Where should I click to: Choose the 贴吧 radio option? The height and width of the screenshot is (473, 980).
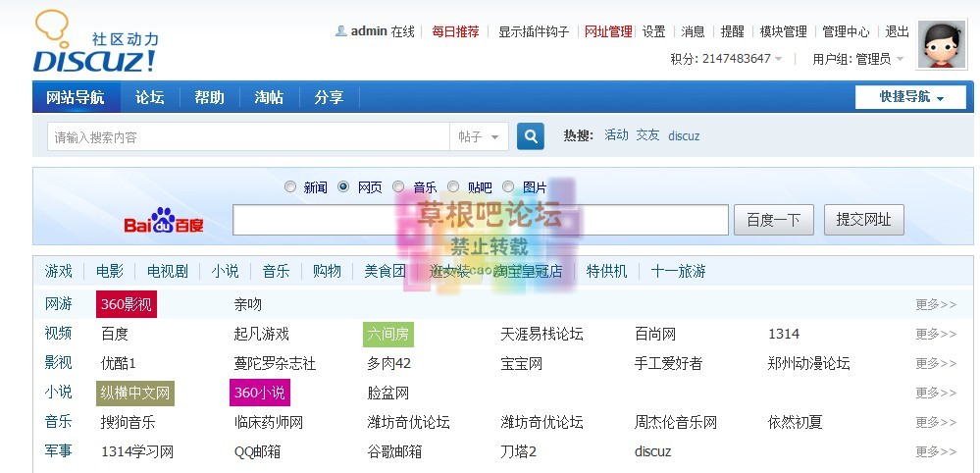coord(453,186)
